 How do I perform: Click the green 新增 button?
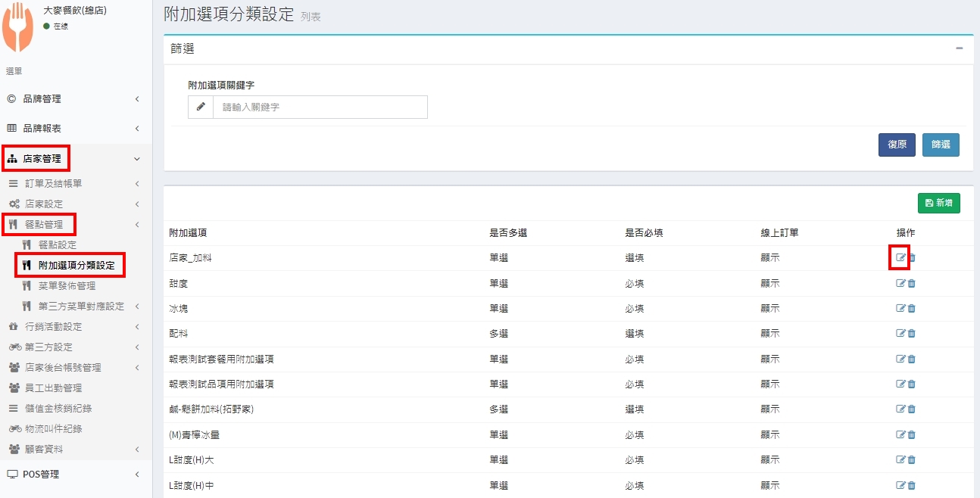tap(938, 203)
